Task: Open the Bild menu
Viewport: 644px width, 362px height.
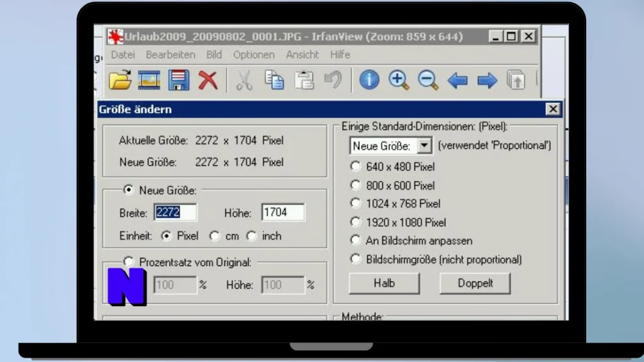Action: [214, 55]
